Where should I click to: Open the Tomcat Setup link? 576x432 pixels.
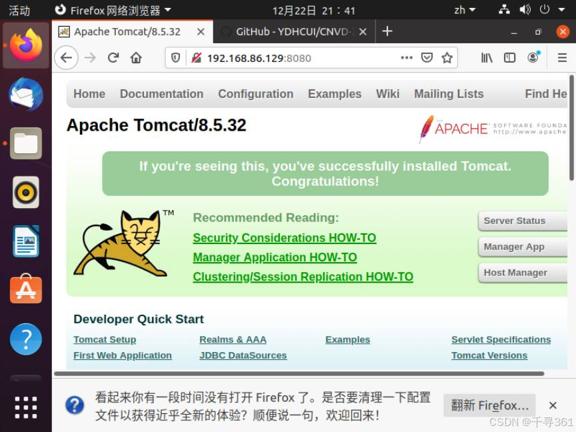[x=105, y=340]
